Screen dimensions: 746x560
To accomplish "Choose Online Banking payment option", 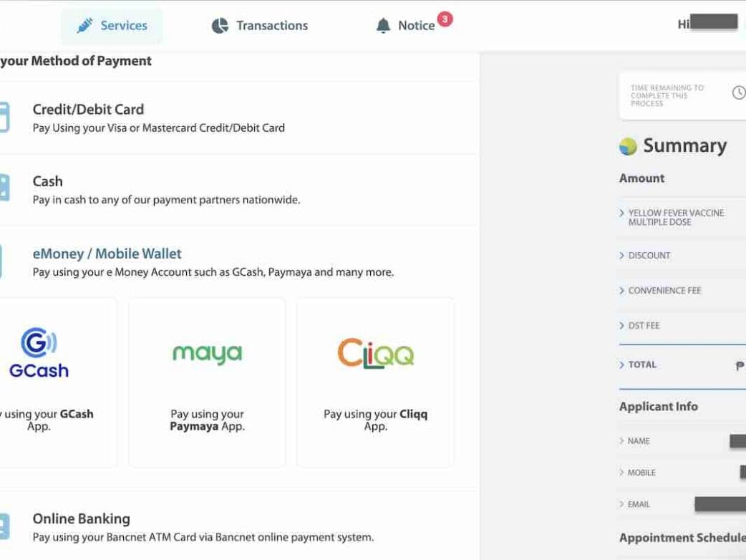I will 81,518.
